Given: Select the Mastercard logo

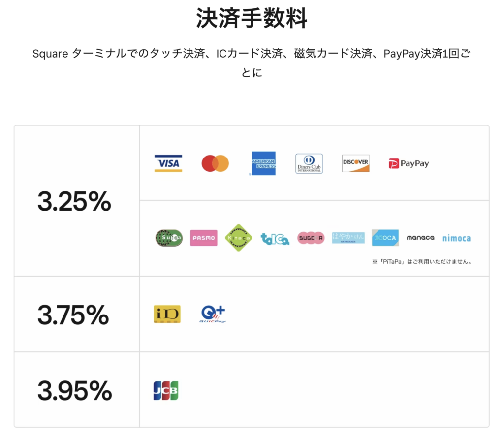Looking at the screenshot, I should pyautogui.click(x=215, y=163).
